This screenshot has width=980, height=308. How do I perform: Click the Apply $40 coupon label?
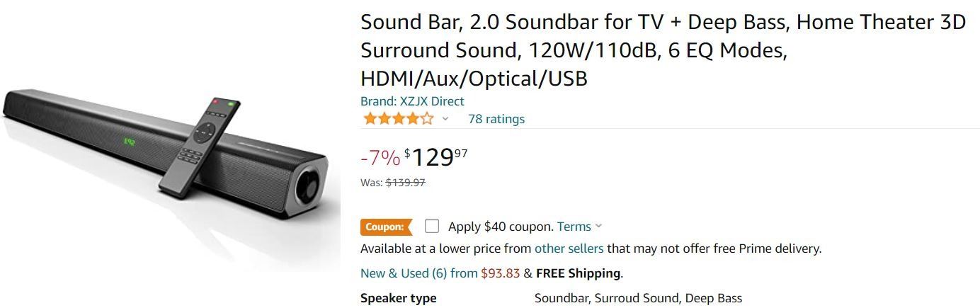point(500,227)
